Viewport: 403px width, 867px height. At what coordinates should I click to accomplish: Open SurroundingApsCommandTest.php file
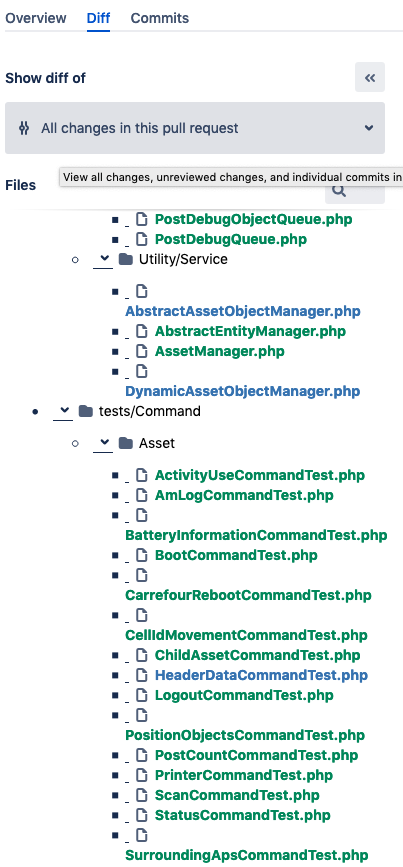tap(247, 855)
